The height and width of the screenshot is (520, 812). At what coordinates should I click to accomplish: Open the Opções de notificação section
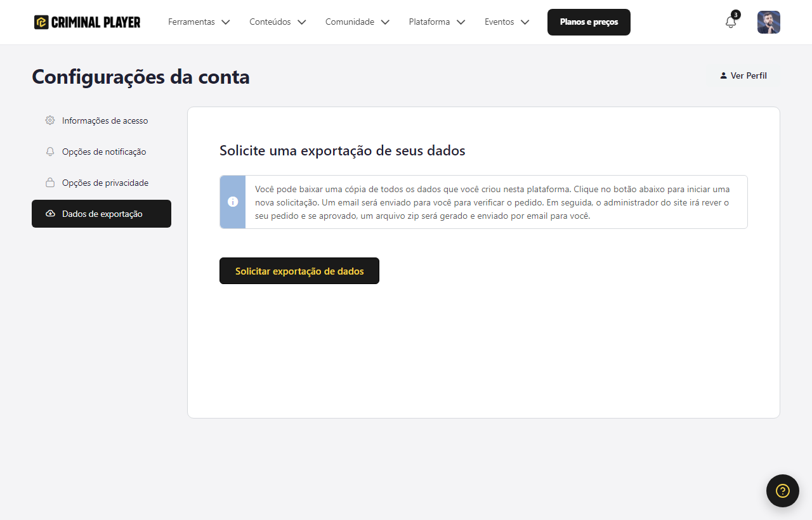coord(101,152)
